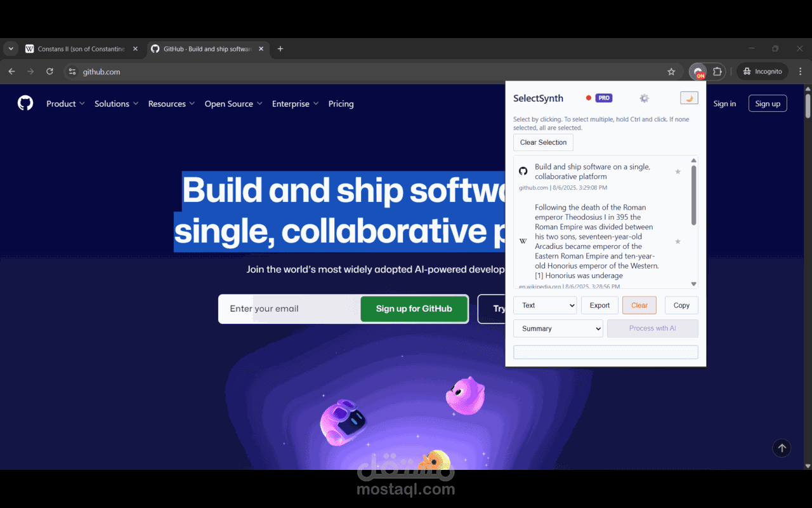This screenshot has width=812, height=508.
Task: Click the Sign up button in header
Action: pos(768,104)
